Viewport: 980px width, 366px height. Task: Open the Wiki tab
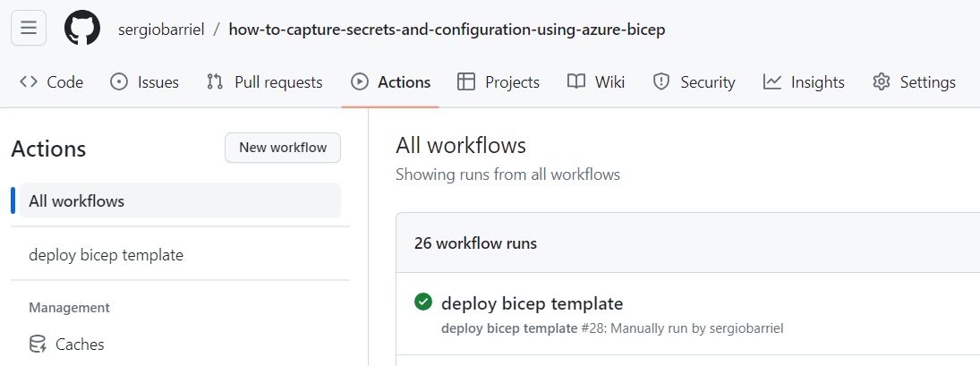pyautogui.click(x=596, y=81)
